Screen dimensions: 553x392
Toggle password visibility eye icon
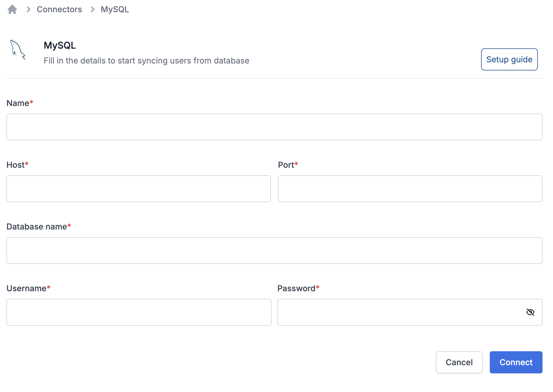click(530, 312)
